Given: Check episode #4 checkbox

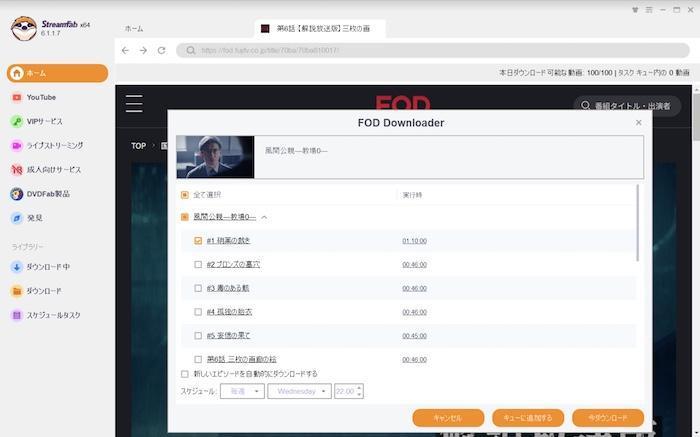Looking at the screenshot, I should click(198, 312).
